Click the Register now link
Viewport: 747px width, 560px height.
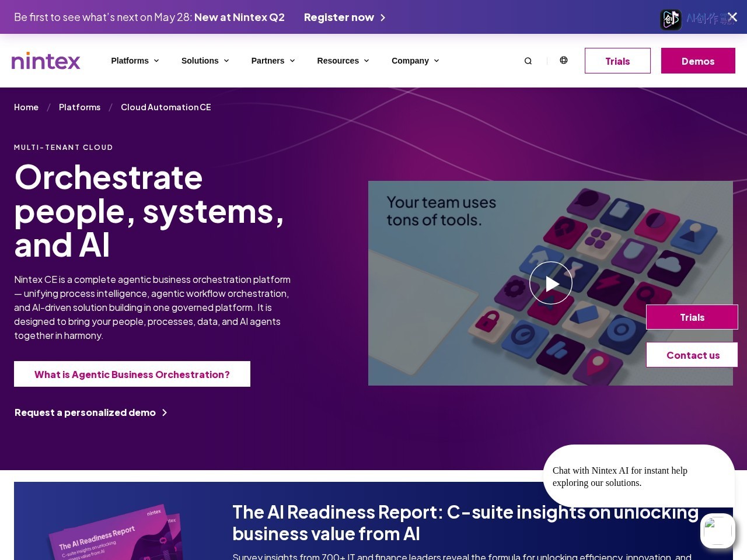point(345,17)
